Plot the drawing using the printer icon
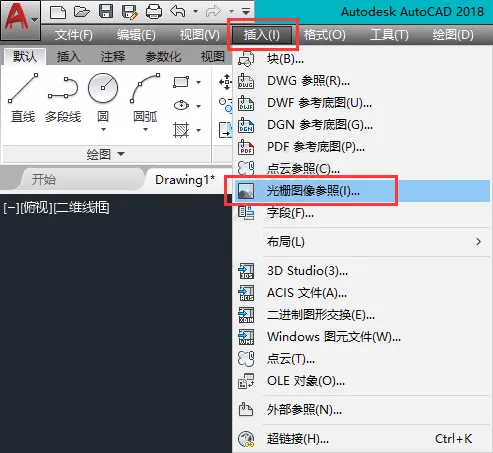Screen dimensions: 493x453 154,12
